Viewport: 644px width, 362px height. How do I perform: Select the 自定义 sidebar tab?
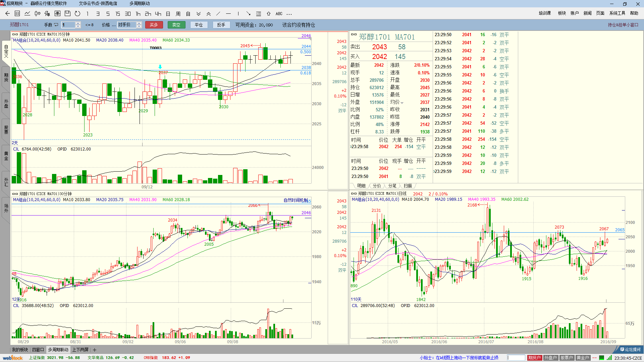[6, 51]
